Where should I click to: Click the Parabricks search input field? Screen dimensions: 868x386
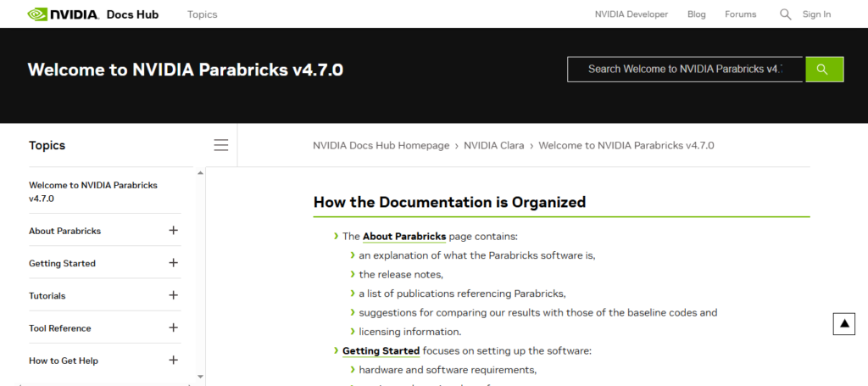click(685, 70)
